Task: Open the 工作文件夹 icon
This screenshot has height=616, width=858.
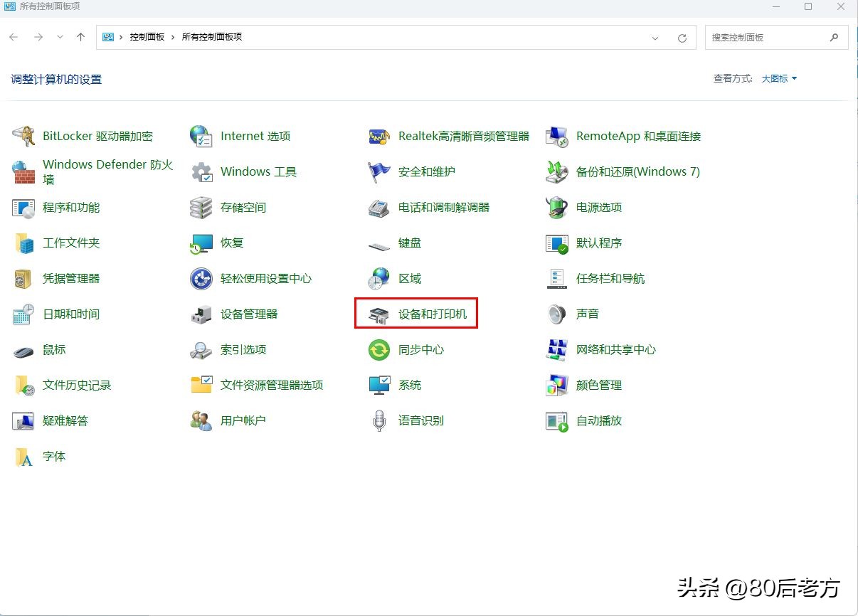Action: pyautogui.click(x=23, y=243)
